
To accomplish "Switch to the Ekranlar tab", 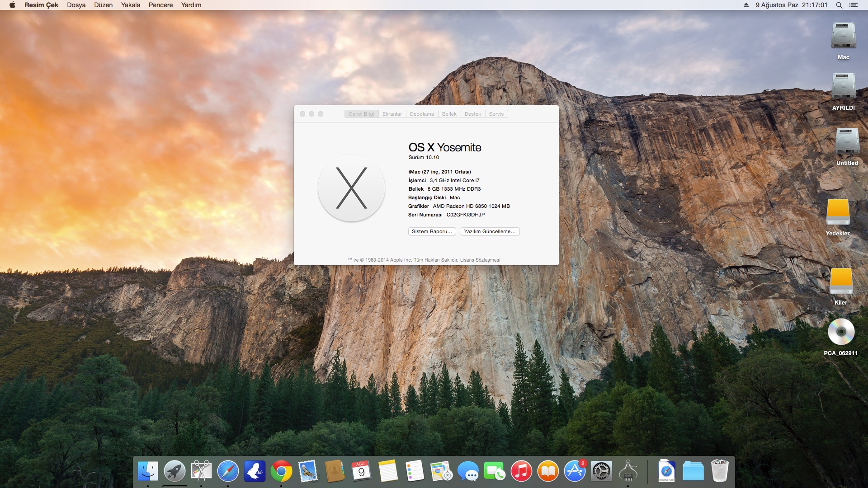I will coord(392,114).
